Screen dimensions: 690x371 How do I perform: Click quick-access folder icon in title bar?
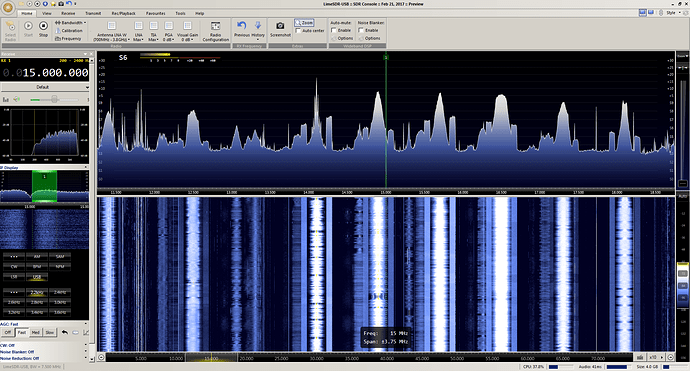[22, 4]
